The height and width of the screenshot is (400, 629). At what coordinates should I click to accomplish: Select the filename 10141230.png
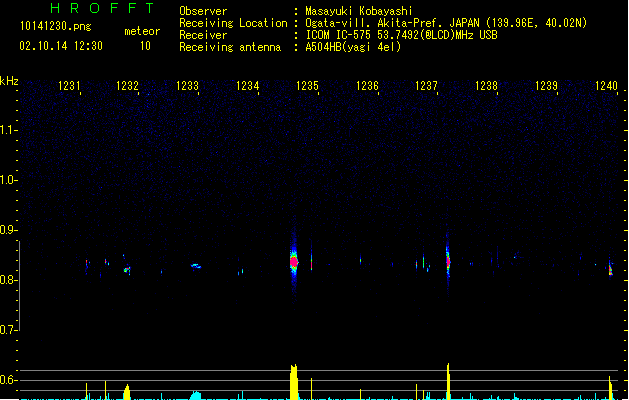pyautogui.click(x=56, y=26)
